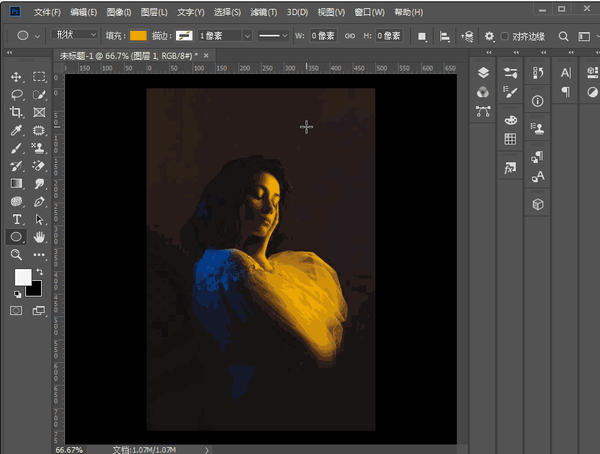
Task: Open the Paths panel icon
Action: (483, 111)
